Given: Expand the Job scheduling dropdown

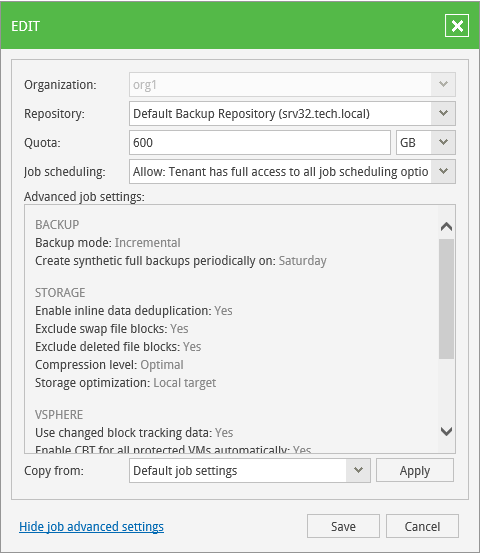Looking at the screenshot, I should coord(443,171).
